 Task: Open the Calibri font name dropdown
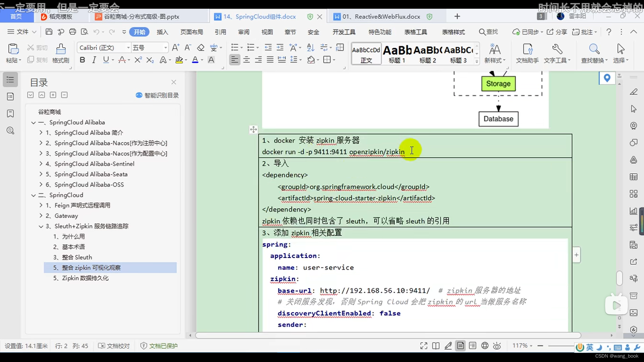pyautogui.click(x=128, y=48)
